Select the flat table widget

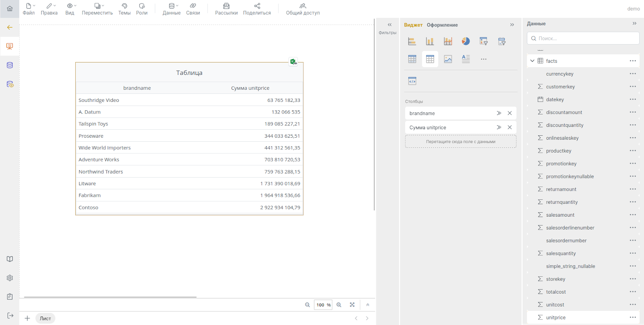430,59
